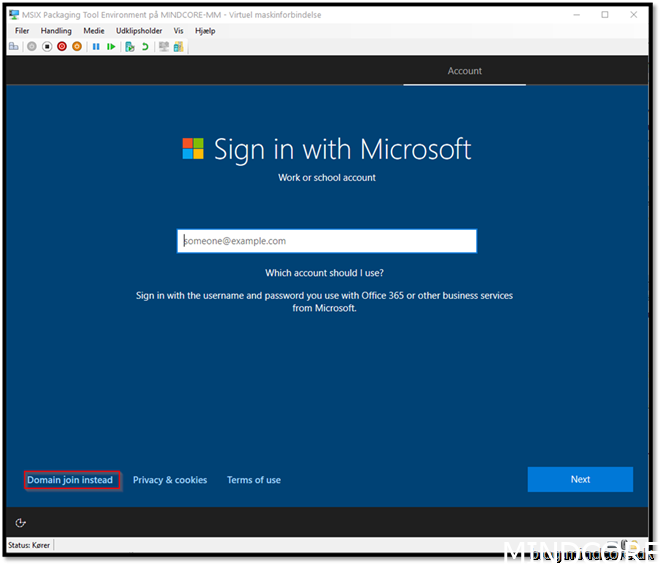
Task: Open the Udklipsholder menu
Action: click(x=138, y=31)
